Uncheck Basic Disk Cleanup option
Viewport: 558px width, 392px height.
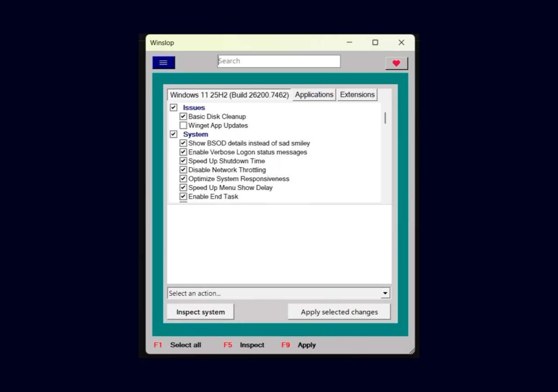click(x=183, y=117)
